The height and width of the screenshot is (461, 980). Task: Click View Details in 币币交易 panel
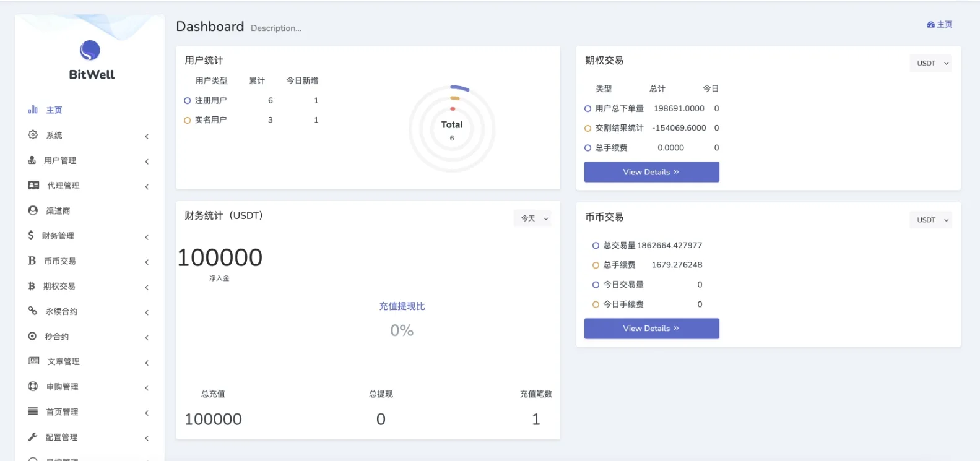coord(651,329)
